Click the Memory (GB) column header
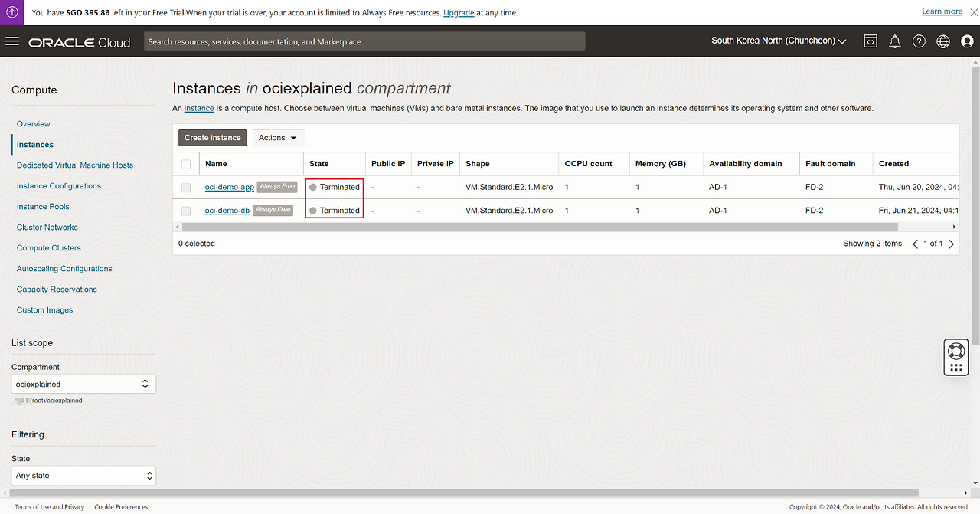980x514 pixels. (x=661, y=164)
